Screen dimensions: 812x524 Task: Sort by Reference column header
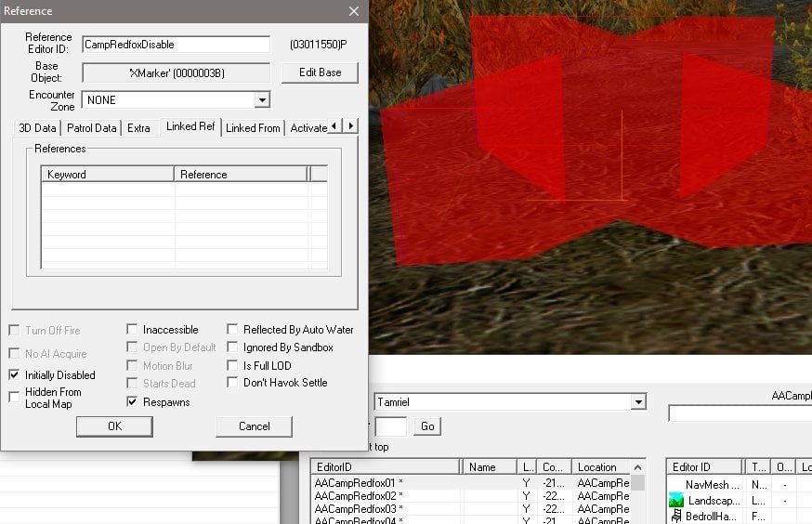tap(241, 175)
